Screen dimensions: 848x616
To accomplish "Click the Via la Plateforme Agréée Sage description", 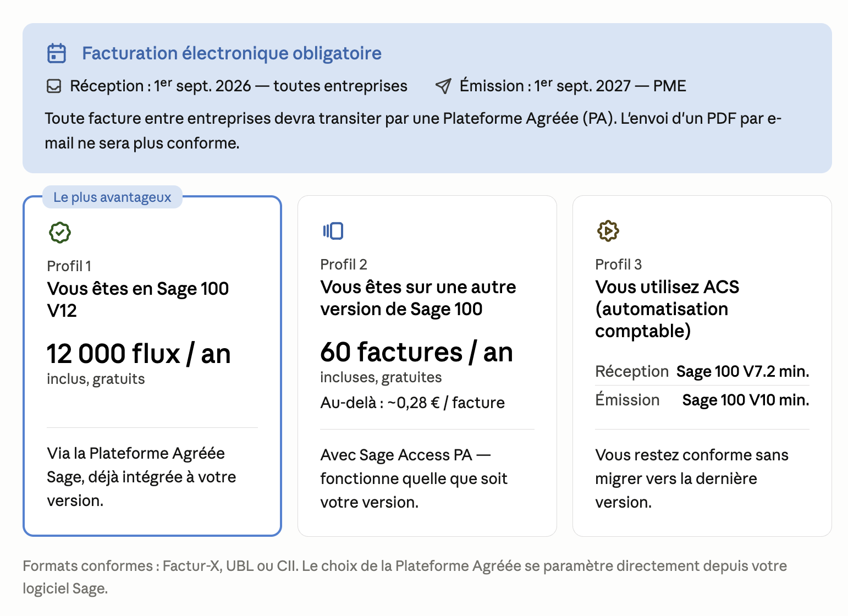I will point(141,477).
